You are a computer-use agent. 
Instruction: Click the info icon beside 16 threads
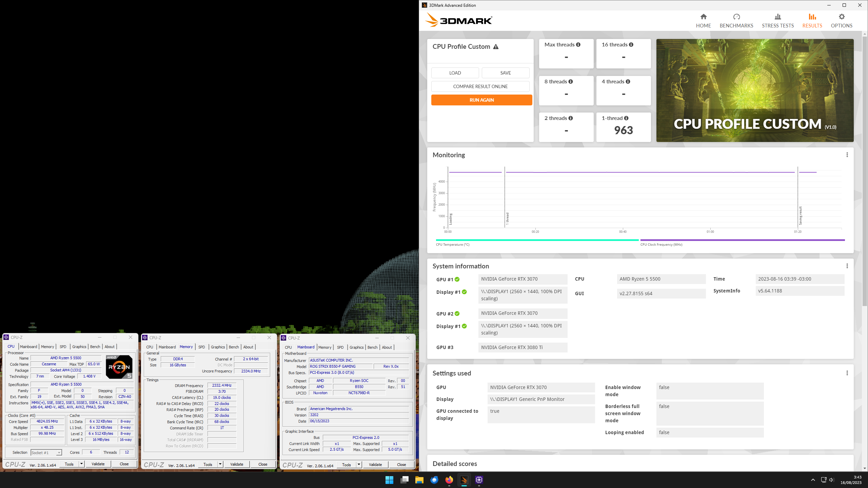click(631, 44)
